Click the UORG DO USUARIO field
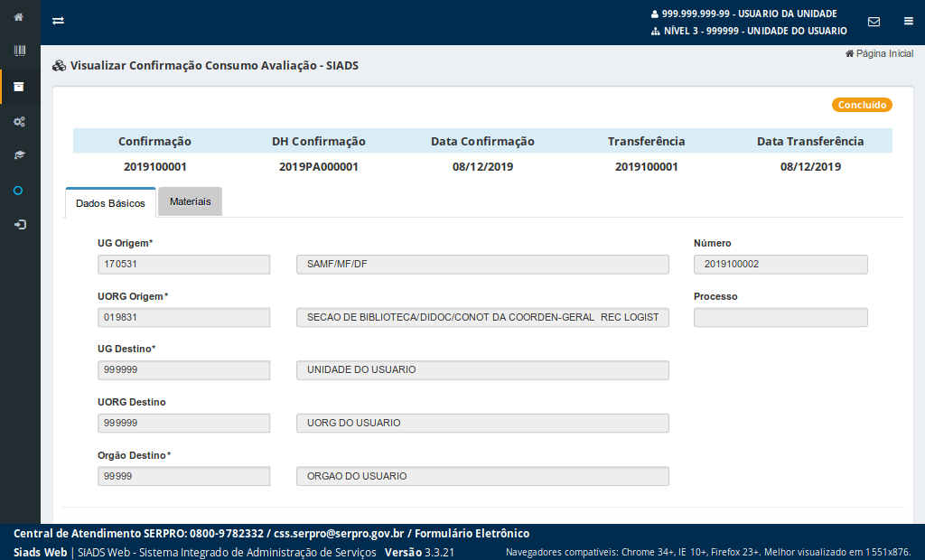The height and width of the screenshot is (560, 925). 482,423
